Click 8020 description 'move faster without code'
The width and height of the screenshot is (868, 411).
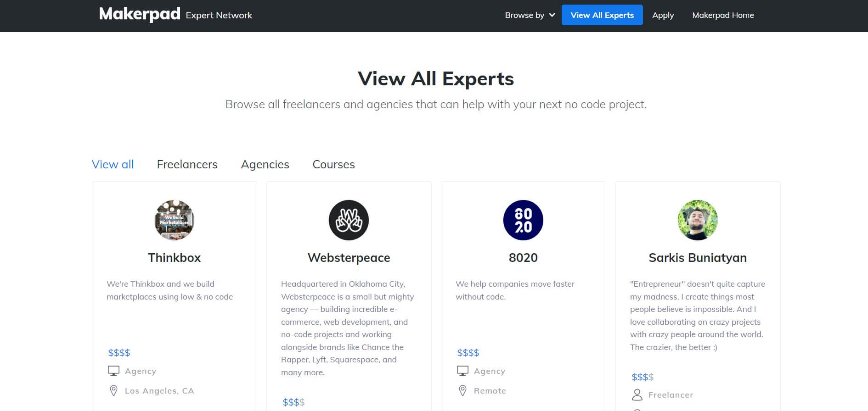515,290
